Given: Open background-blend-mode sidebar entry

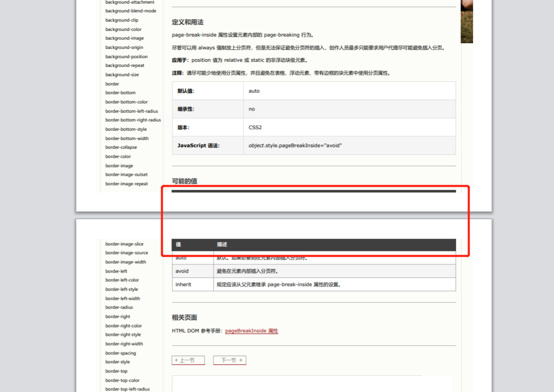Looking at the screenshot, I should 131,11.
